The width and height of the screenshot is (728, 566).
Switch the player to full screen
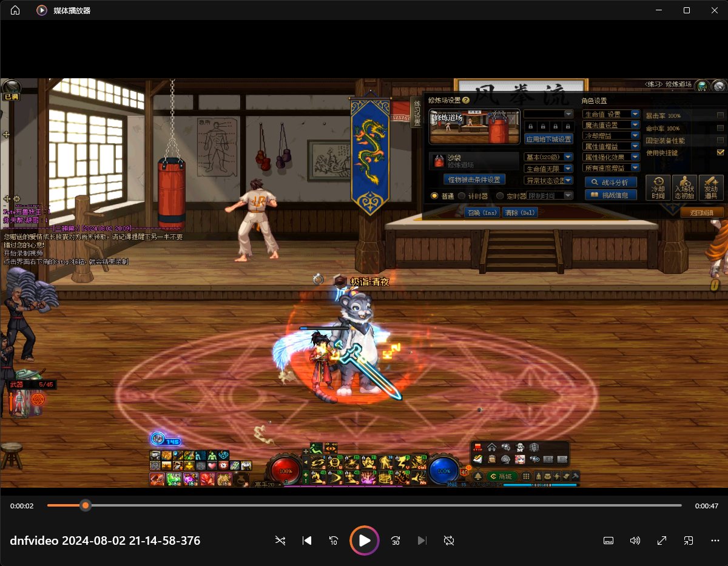(662, 541)
